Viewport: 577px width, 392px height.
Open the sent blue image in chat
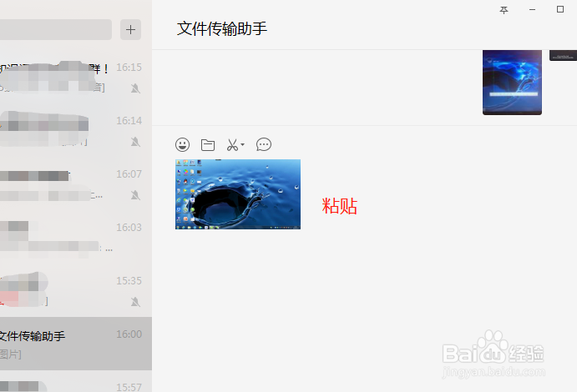(x=512, y=83)
